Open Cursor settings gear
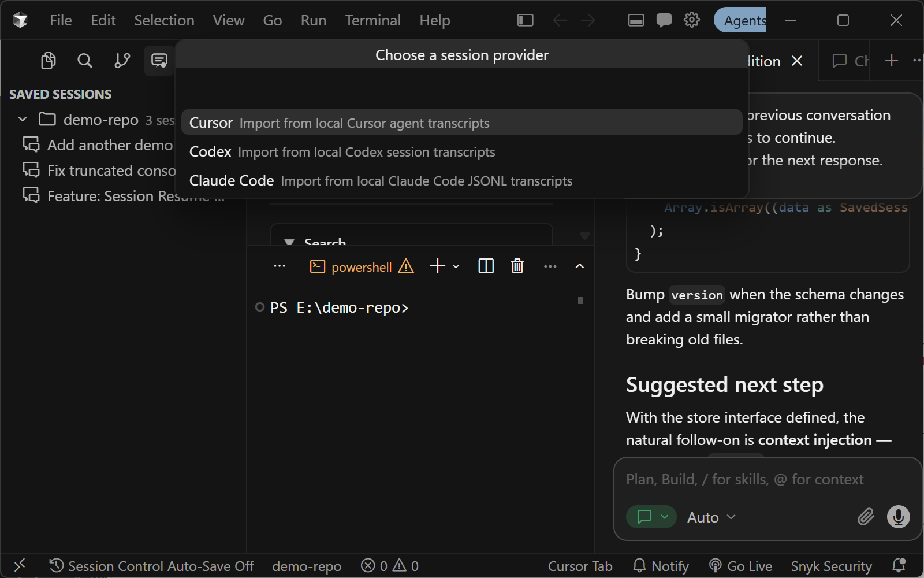The height and width of the screenshot is (578, 924). [692, 20]
